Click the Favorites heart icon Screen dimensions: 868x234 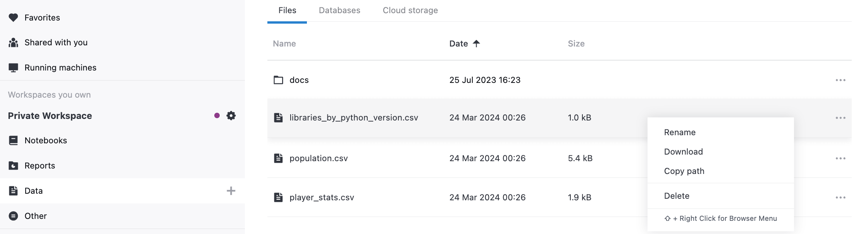[x=13, y=17]
